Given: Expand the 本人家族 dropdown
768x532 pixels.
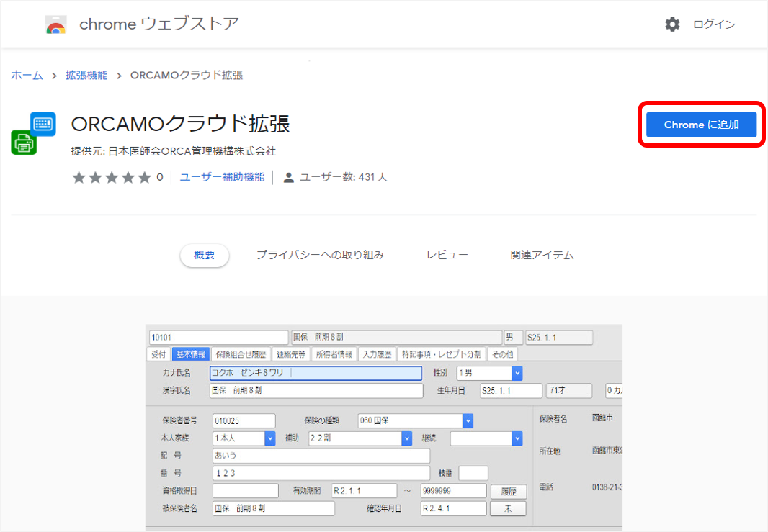Looking at the screenshot, I should 270,438.
